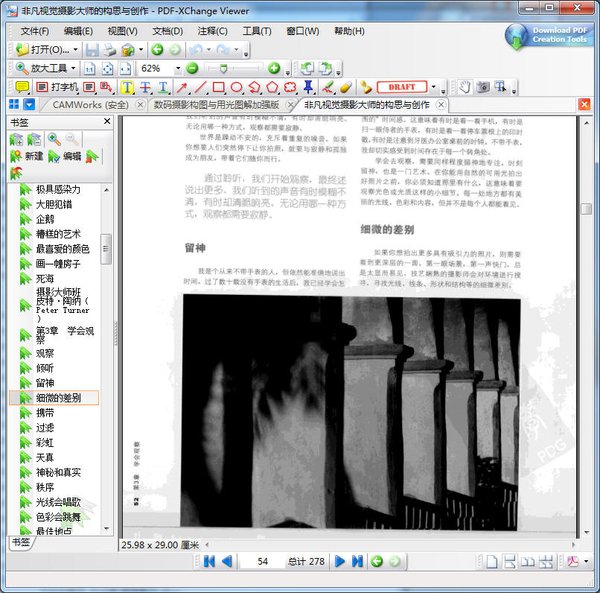Go to the next page arrow
The width and height of the screenshot is (600, 593).
(x=340, y=562)
